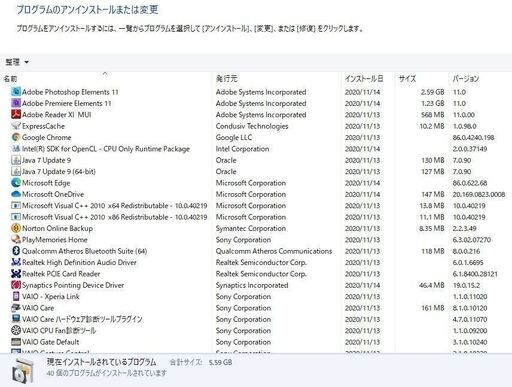
Task: Click Google LLC publisher cell
Action: (234, 137)
